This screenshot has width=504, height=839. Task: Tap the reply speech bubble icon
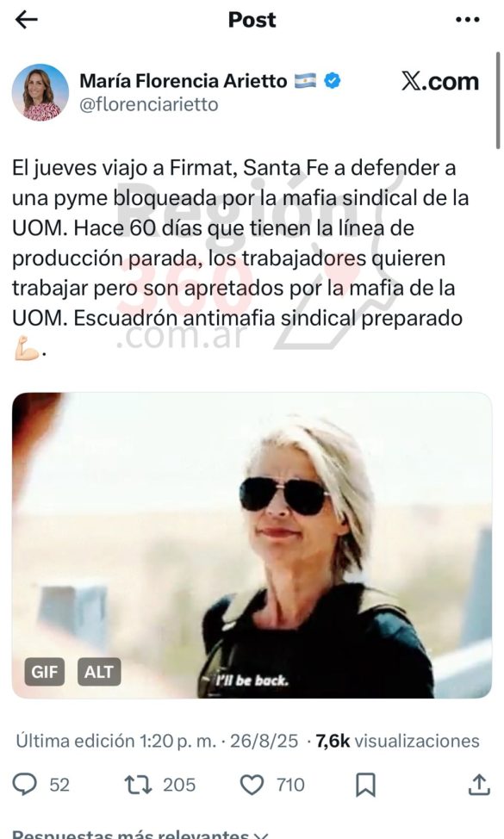coord(25,785)
